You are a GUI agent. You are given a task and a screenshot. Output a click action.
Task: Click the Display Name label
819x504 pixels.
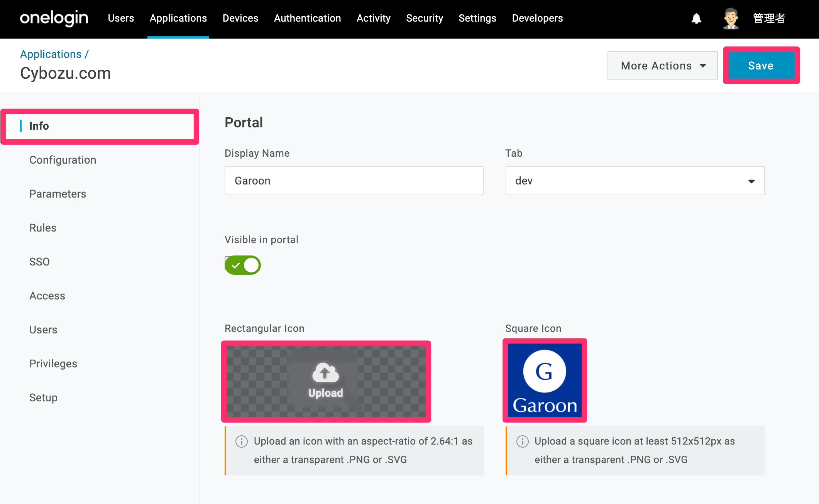(257, 153)
